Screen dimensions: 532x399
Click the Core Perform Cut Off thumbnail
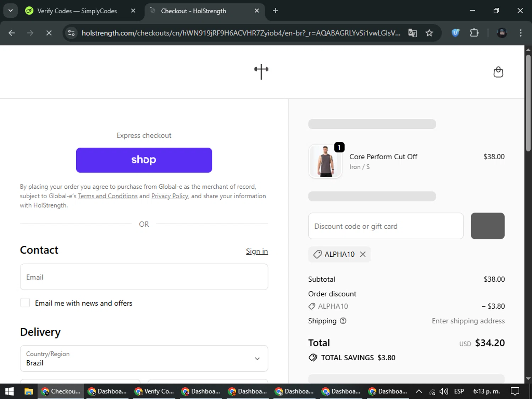coord(325,161)
